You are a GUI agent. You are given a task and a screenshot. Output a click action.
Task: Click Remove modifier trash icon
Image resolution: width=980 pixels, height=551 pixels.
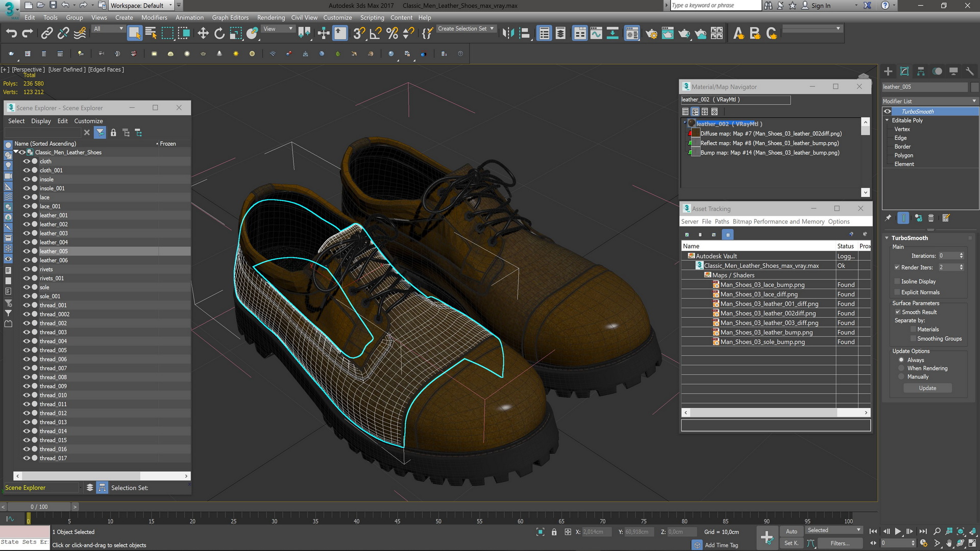(x=931, y=218)
